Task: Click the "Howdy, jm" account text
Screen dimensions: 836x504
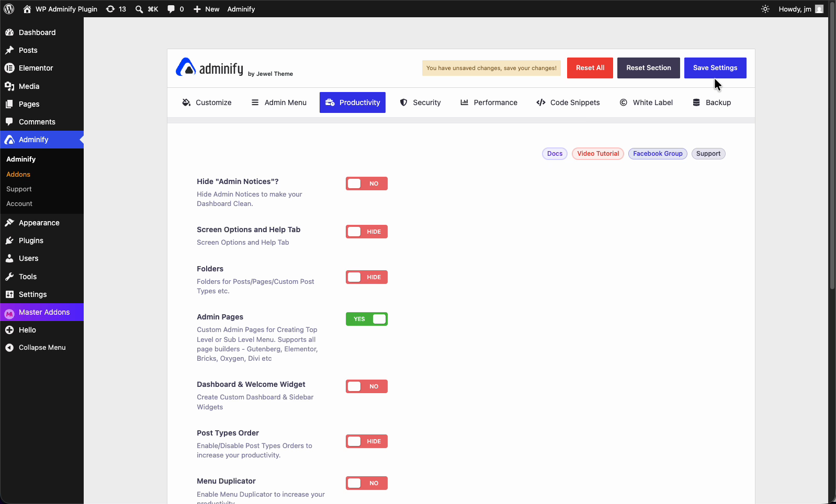Action: pyautogui.click(x=795, y=9)
